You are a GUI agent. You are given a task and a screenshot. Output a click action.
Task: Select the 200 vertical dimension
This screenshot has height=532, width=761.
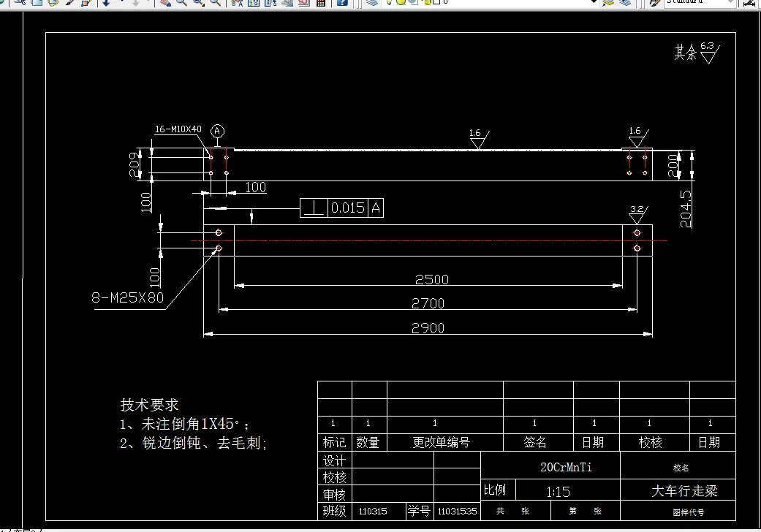673,165
